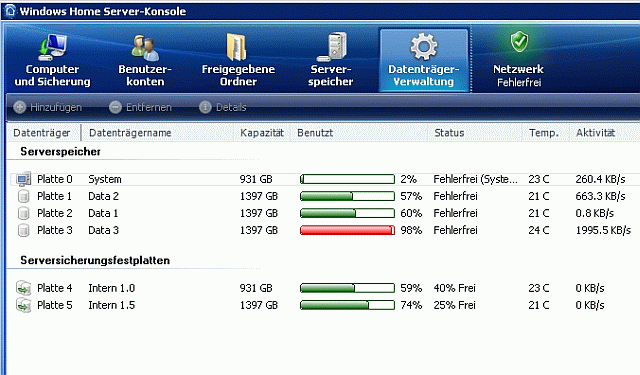Click the '663.3 KB/s' activity value
The height and width of the screenshot is (375, 640).
coord(600,196)
